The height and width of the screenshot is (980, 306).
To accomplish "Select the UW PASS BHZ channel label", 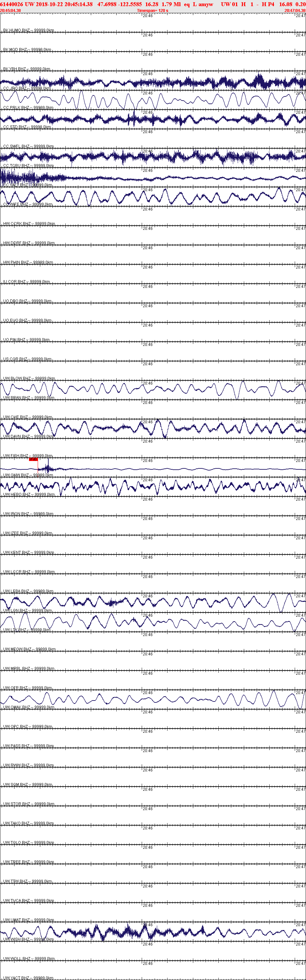I will (x=29, y=746).
